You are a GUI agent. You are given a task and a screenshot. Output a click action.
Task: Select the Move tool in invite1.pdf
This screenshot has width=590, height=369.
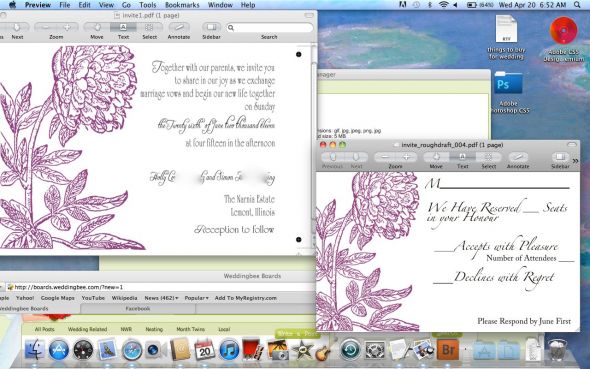(97, 27)
